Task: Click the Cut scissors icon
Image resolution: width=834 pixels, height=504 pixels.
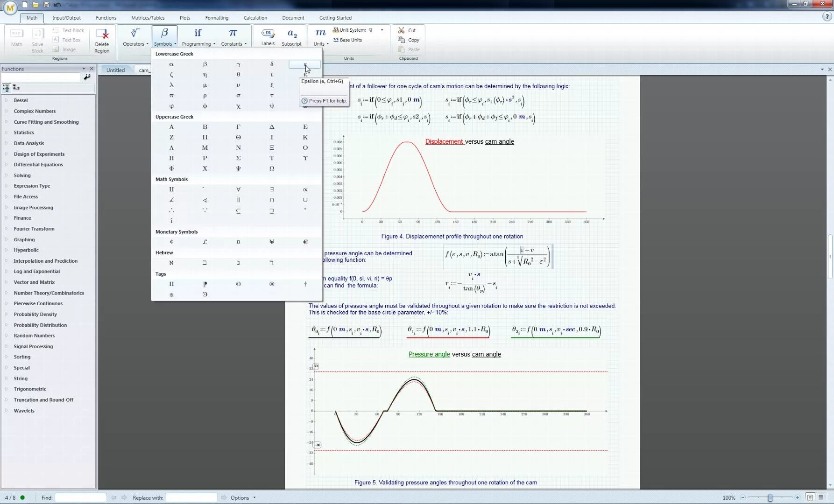Action: pos(401,30)
